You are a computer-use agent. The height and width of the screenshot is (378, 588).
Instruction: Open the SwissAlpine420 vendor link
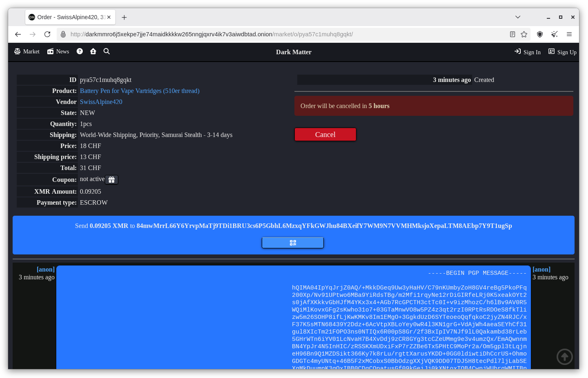(101, 102)
